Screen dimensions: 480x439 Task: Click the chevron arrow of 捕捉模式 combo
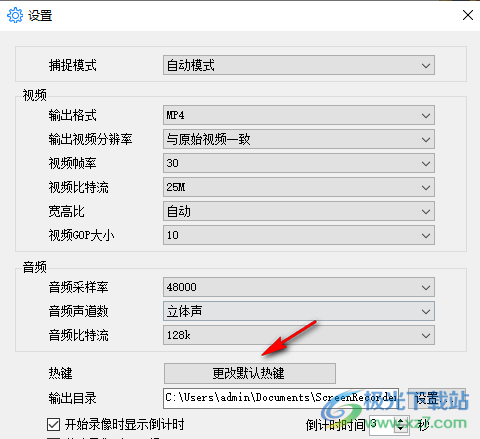426,65
